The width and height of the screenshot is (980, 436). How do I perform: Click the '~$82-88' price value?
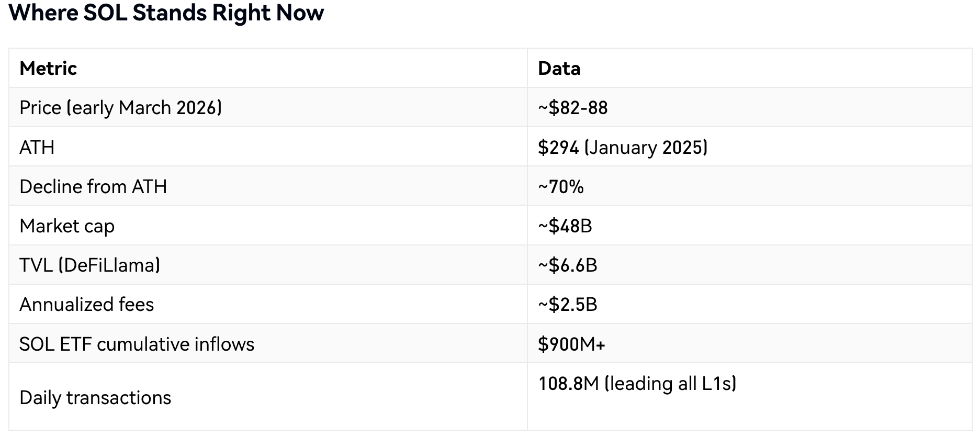572,108
